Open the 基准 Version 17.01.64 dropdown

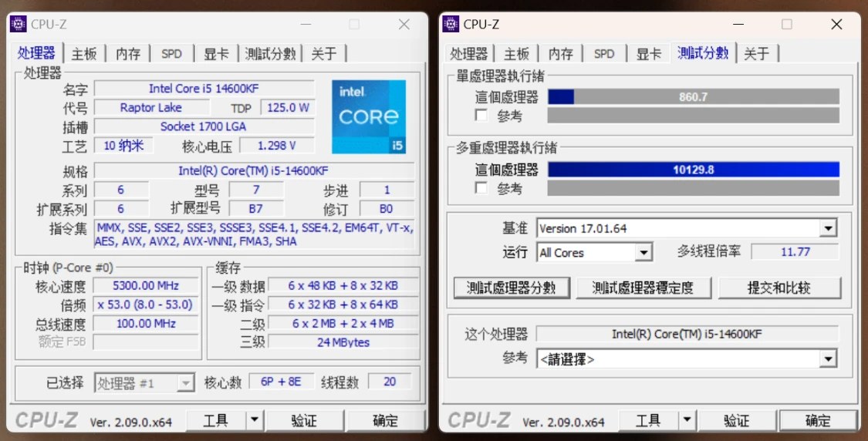[828, 228]
